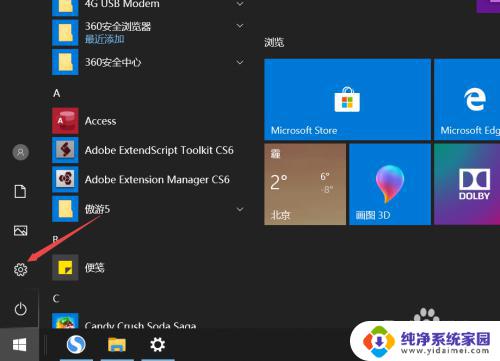Click the user account avatar

20,152
